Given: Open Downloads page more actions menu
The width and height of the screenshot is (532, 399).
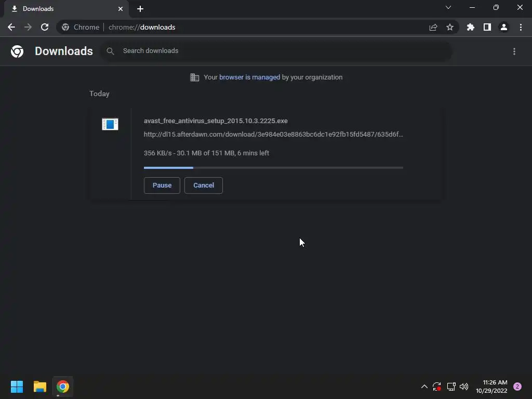Looking at the screenshot, I should (514, 51).
